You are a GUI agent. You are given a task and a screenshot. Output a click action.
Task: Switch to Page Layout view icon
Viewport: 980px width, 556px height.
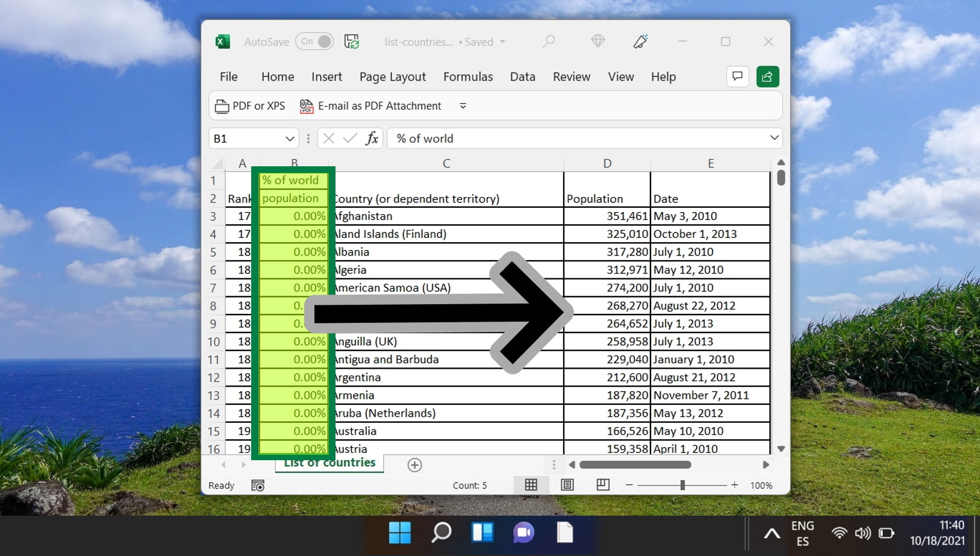point(567,485)
